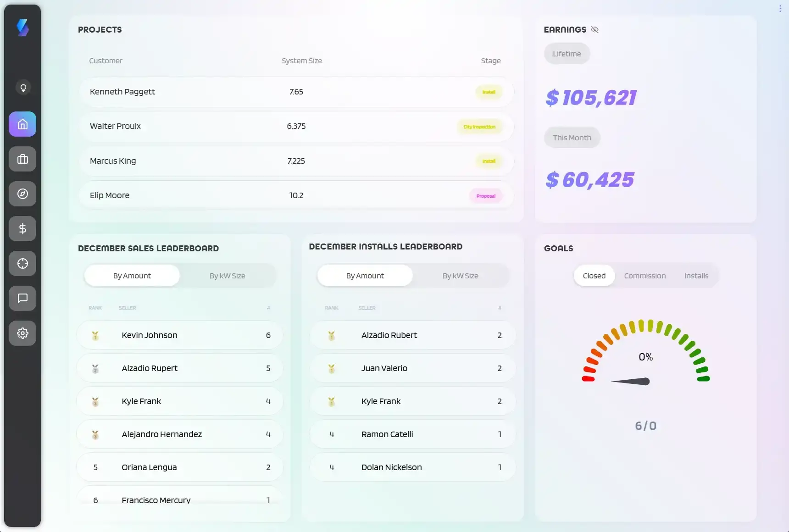
Task: Switch to Commission goals tab
Action: 645,276
